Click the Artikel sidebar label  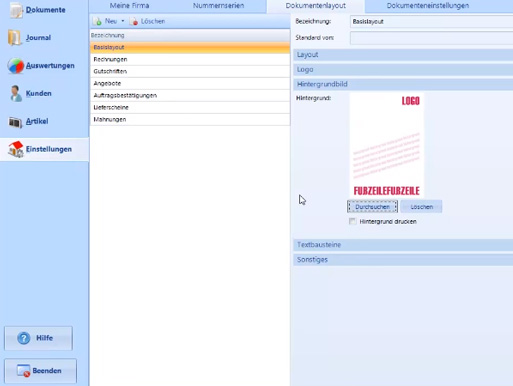pos(37,121)
